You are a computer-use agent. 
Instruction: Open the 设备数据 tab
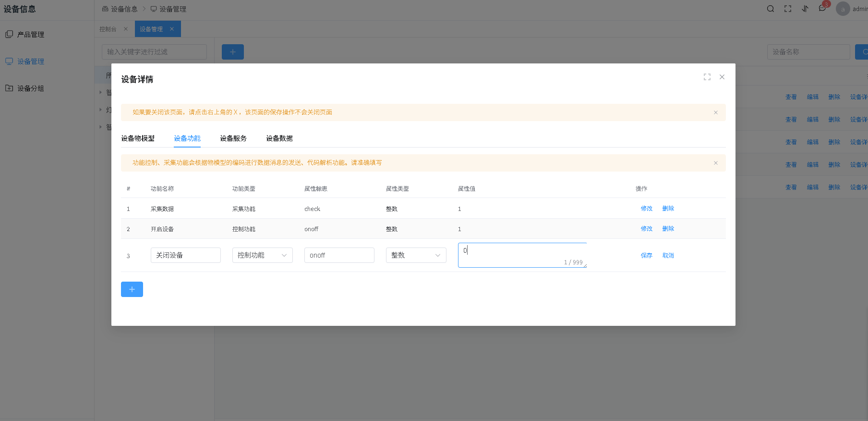pos(279,138)
